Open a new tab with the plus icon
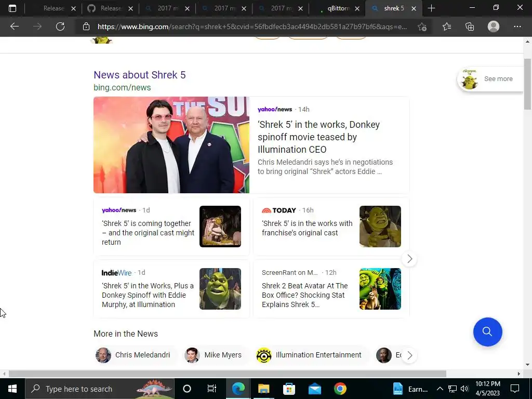The height and width of the screenshot is (399, 532). (431, 8)
